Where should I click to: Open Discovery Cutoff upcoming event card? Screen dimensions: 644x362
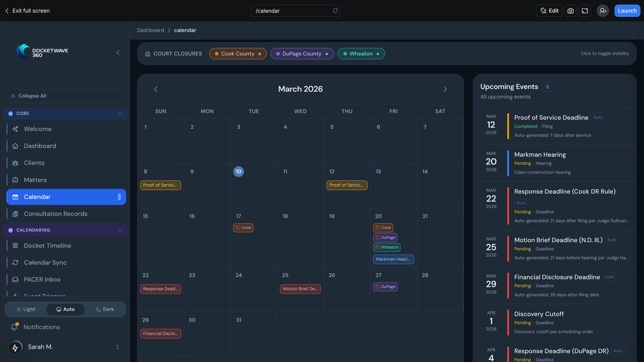554,322
